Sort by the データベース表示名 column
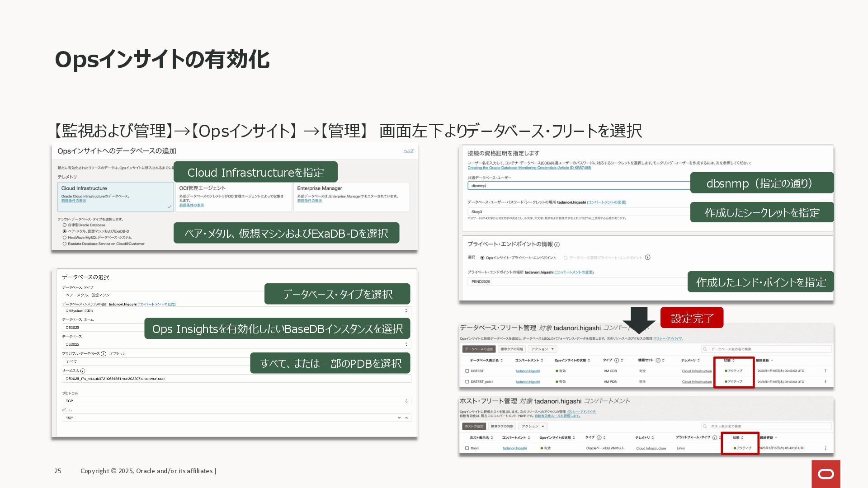This screenshot has height=488, width=868. [486, 360]
